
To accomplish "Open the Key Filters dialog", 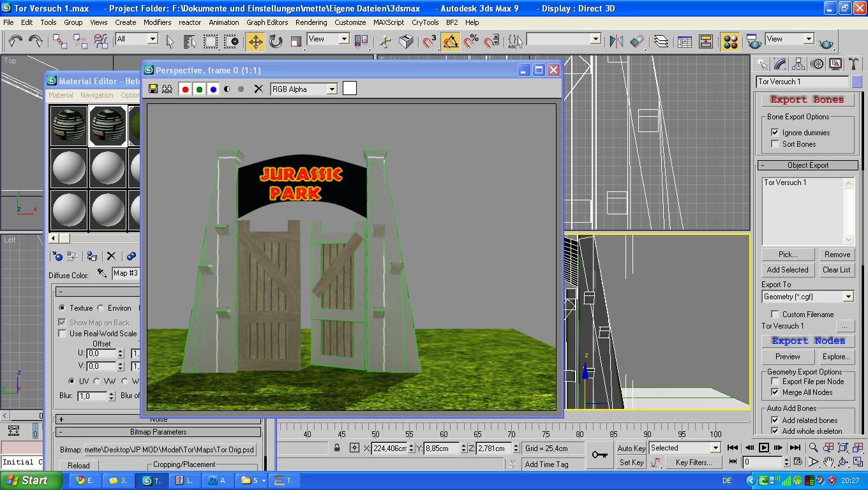I will [x=694, y=463].
